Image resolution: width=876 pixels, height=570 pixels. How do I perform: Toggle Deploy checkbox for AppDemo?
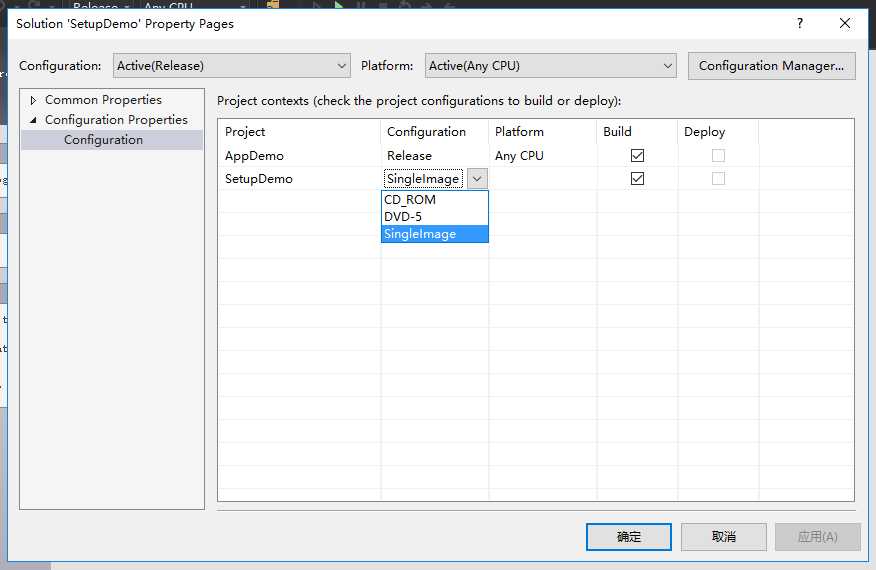pyautogui.click(x=718, y=155)
